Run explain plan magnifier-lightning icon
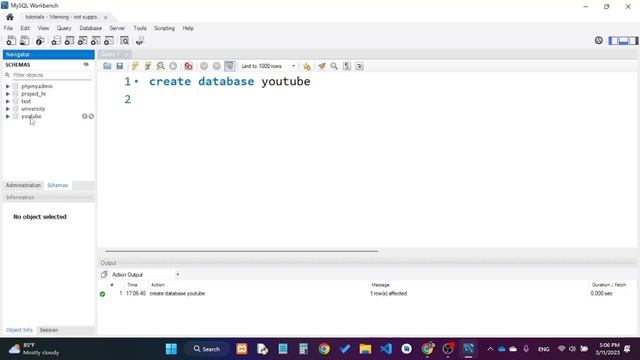Screen dimensions: 640x360 (160, 66)
